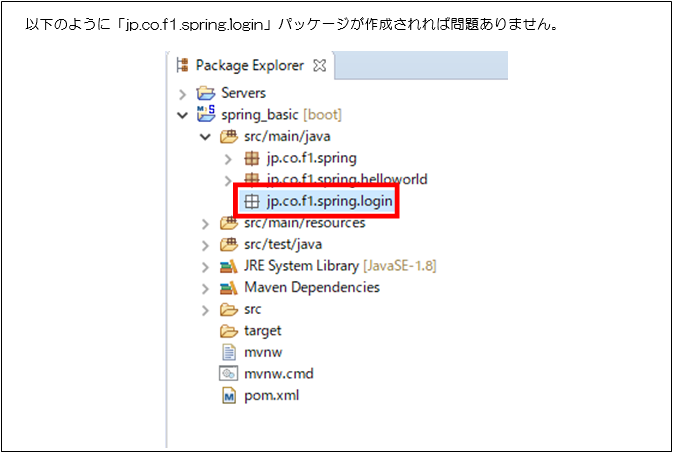Close the Package Explorer view tab
Image resolution: width=673 pixels, height=453 pixels.
[x=321, y=66]
